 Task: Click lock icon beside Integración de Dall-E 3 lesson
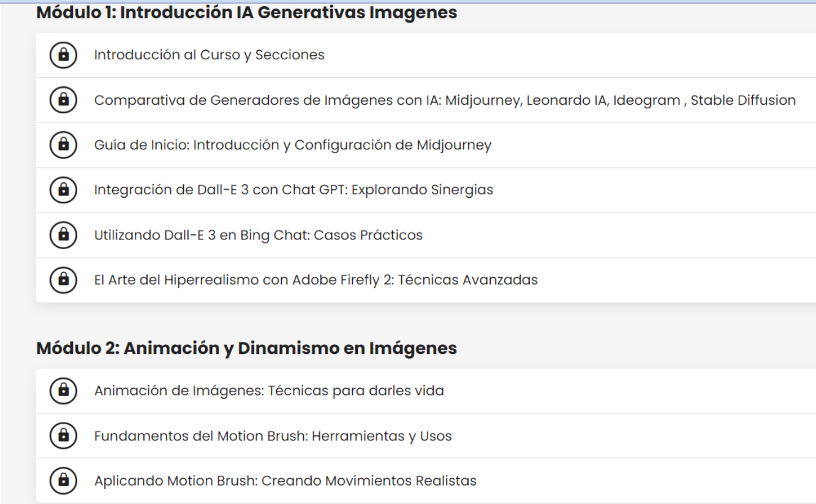[63, 190]
